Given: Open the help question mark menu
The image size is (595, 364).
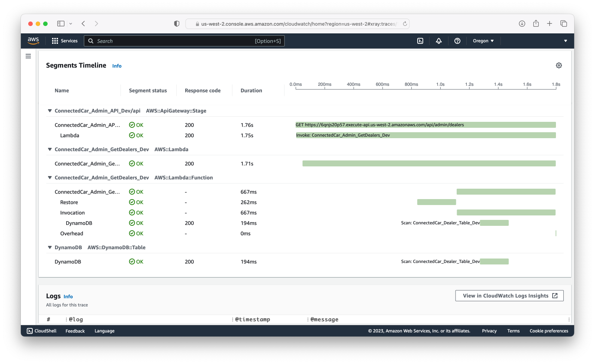Looking at the screenshot, I should [457, 41].
